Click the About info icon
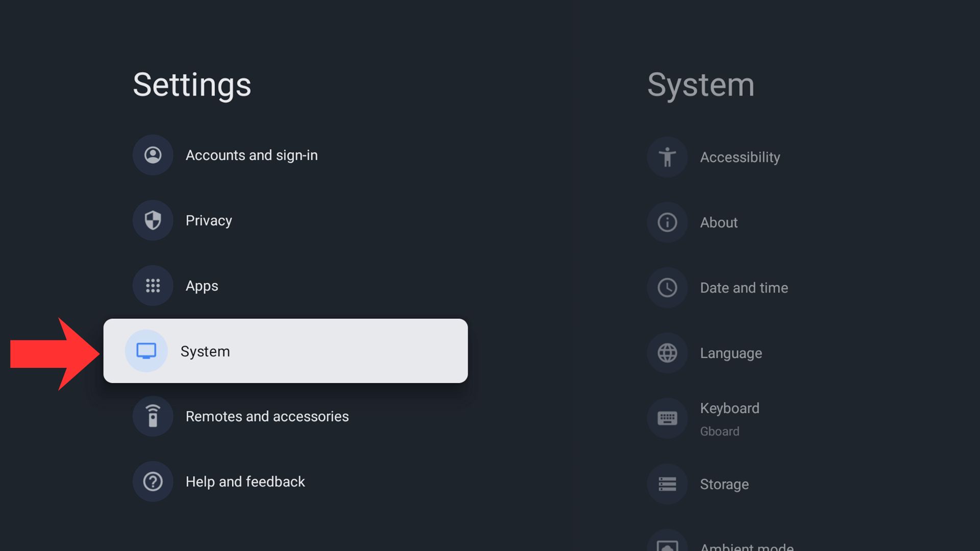Viewport: 980px width, 551px height. [x=667, y=222]
